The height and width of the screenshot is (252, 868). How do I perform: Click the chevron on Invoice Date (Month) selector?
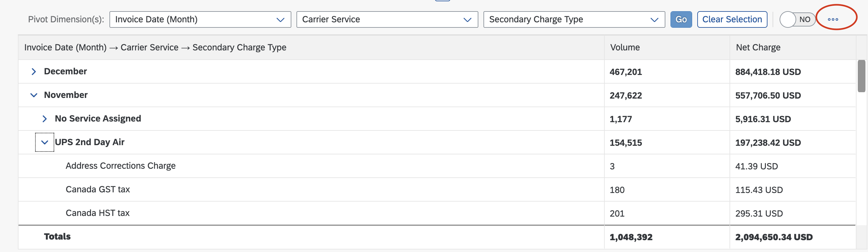pos(281,19)
